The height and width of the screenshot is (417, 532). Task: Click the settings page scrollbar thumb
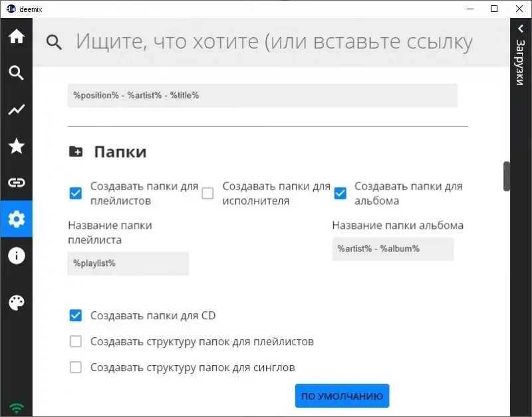tap(506, 176)
